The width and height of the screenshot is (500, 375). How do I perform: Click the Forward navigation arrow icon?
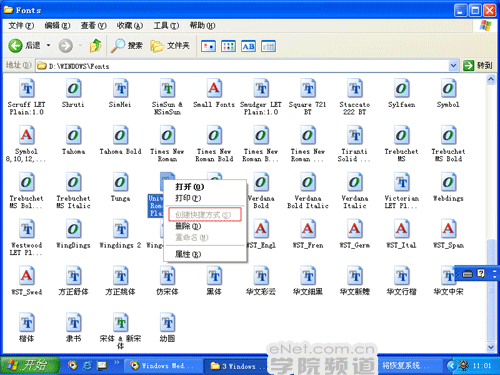pyautogui.click(x=66, y=46)
